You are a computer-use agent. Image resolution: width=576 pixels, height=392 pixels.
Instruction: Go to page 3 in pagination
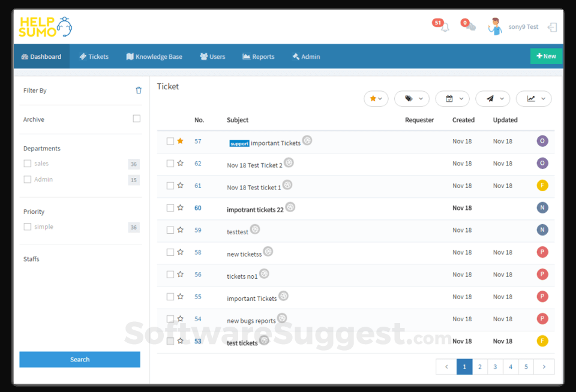point(495,366)
